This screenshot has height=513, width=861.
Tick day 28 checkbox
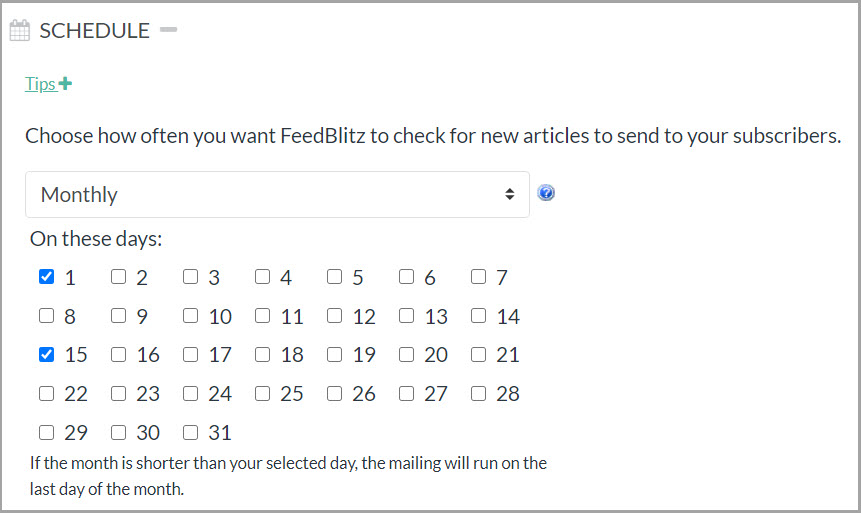pyautogui.click(x=479, y=393)
